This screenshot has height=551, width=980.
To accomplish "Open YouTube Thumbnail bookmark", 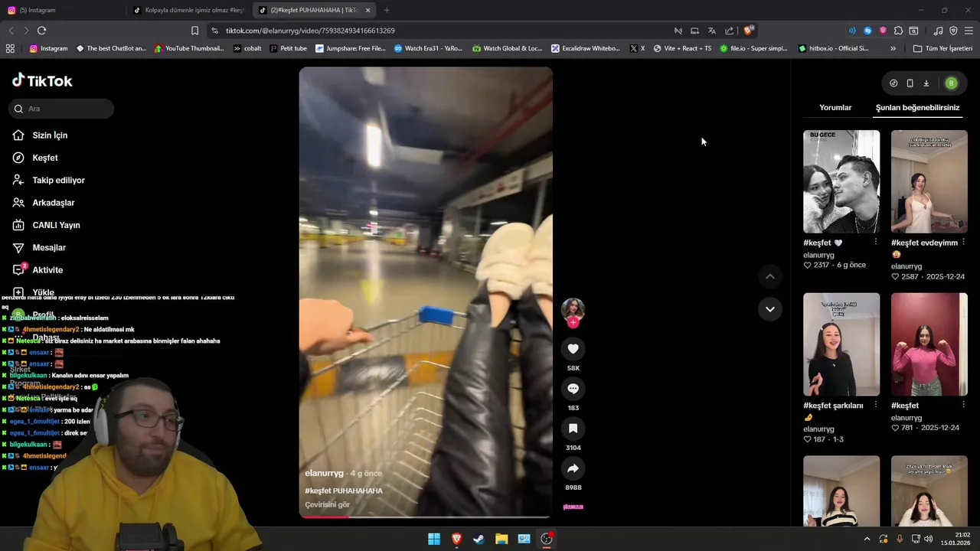I will coord(189,48).
